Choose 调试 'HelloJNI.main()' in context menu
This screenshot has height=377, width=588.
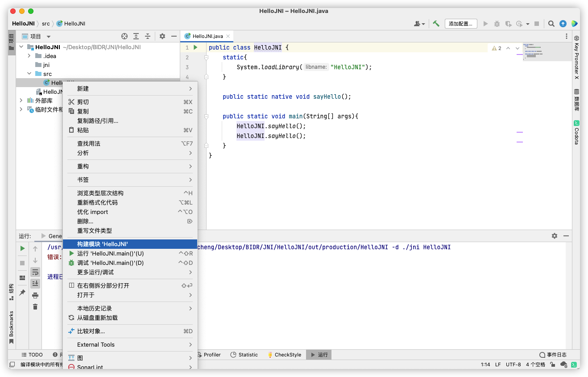(130, 263)
